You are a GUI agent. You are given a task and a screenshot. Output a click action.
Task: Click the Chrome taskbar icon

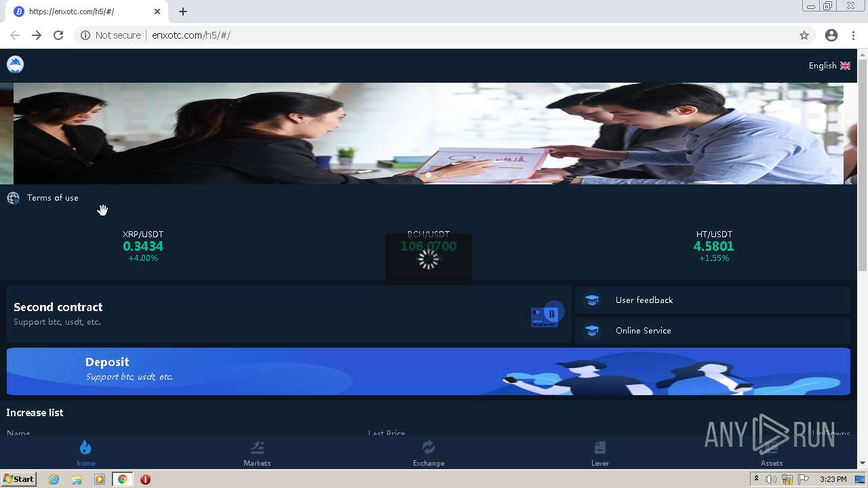(123, 479)
